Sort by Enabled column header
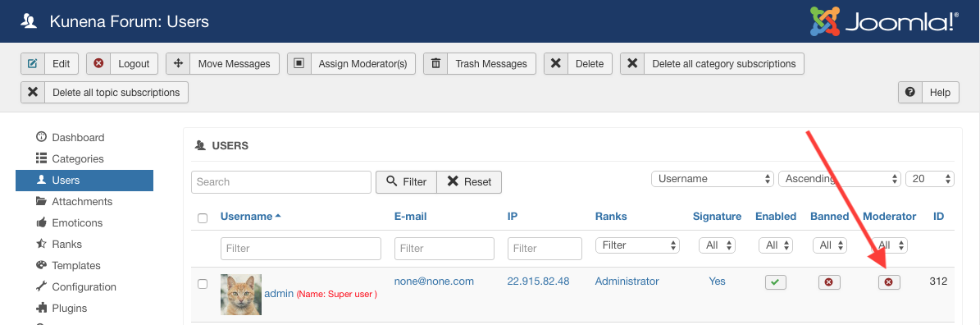This screenshot has width=980, height=325. (776, 216)
